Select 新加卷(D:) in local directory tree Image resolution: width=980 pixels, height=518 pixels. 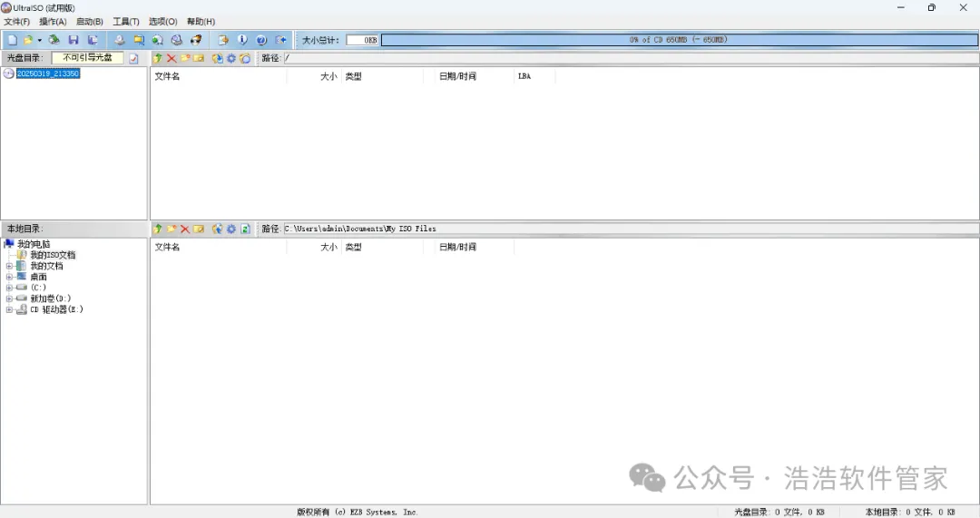click(51, 298)
